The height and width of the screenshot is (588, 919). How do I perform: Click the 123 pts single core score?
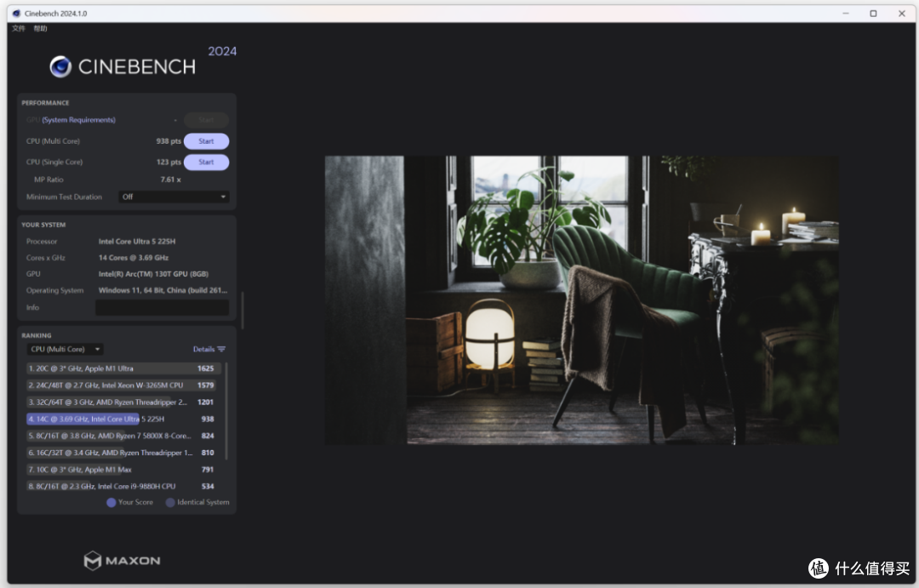point(168,163)
